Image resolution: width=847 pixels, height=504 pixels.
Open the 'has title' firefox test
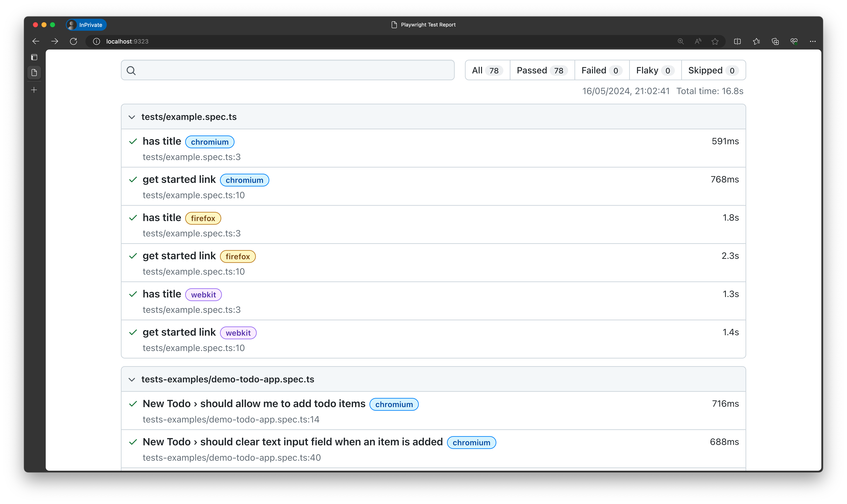point(162,218)
